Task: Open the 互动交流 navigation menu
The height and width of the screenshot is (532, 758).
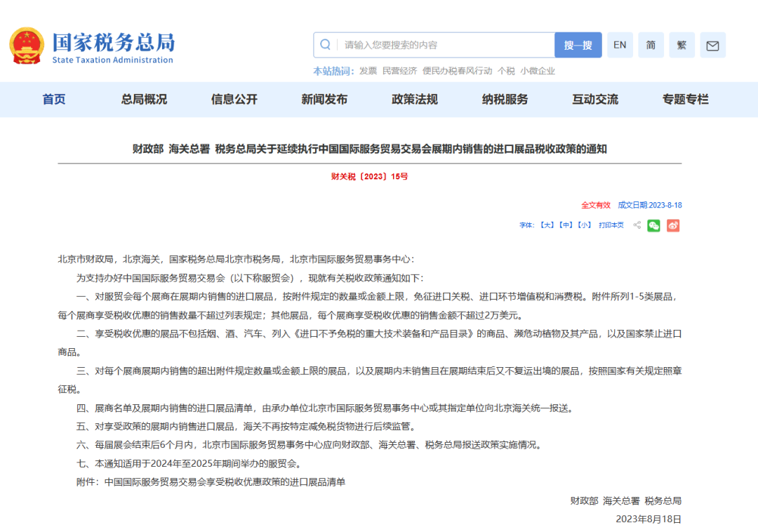Action: point(595,100)
